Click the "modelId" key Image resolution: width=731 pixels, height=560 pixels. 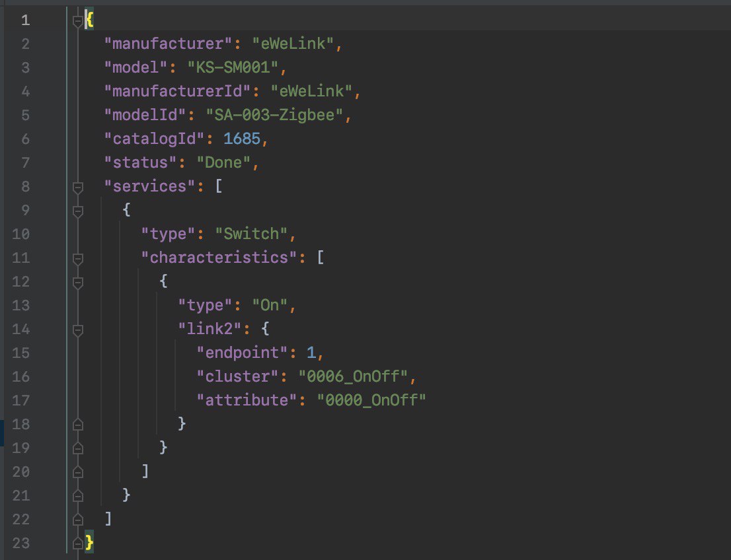(x=145, y=115)
